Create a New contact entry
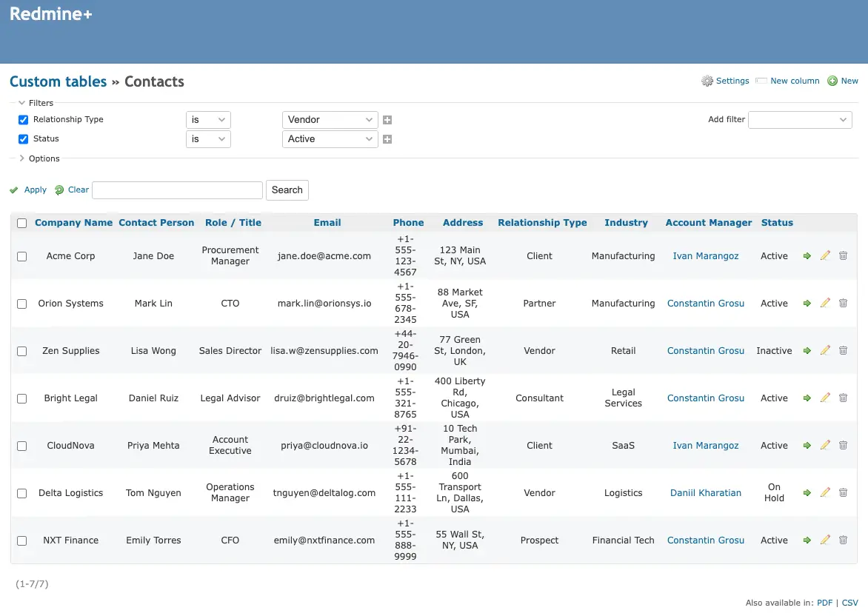Viewport: 868px width, 616px height. point(849,81)
